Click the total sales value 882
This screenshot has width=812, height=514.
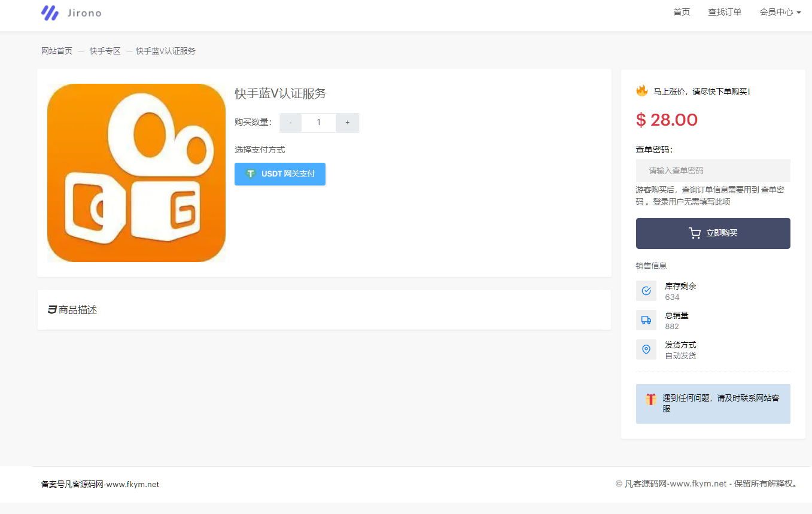coord(672,326)
